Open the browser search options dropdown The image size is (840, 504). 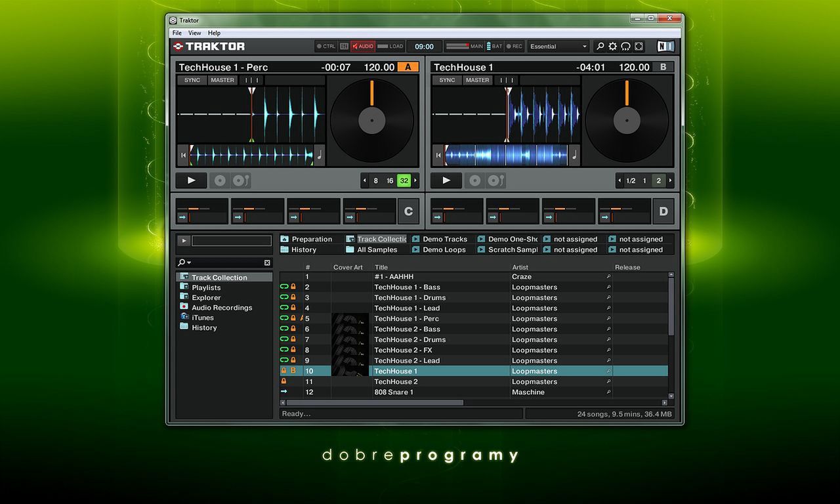184,262
